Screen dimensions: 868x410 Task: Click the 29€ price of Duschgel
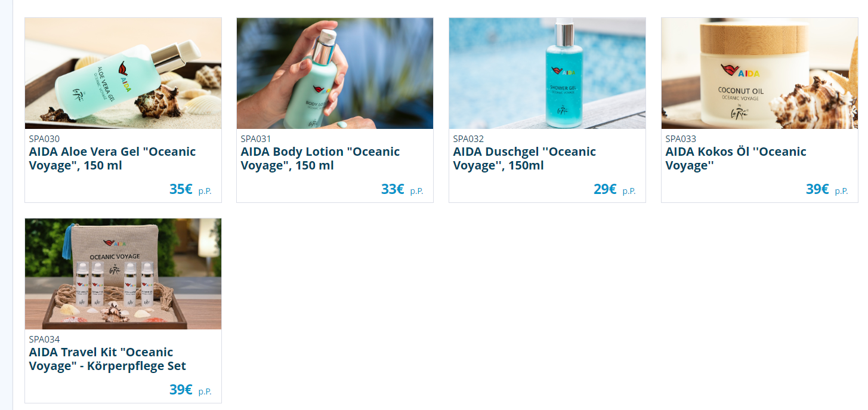click(x=605, y=189)
